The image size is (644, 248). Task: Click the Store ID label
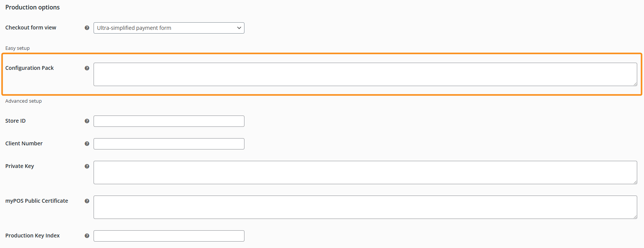tap(15, 121)
